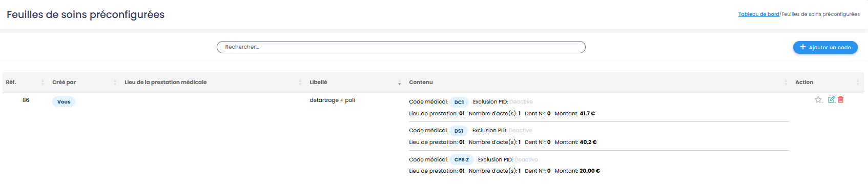The width and height of the screenshot is (868, 185).
Task: Sort the Lieu de la prestation médicale column
Action: tap(300, 83)
